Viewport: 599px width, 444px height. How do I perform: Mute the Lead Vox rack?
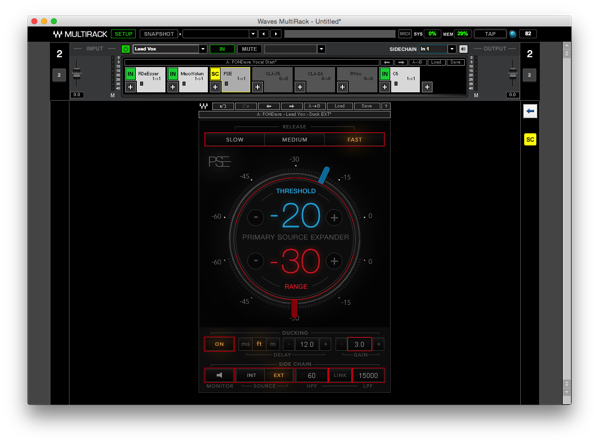pos(249,49)
